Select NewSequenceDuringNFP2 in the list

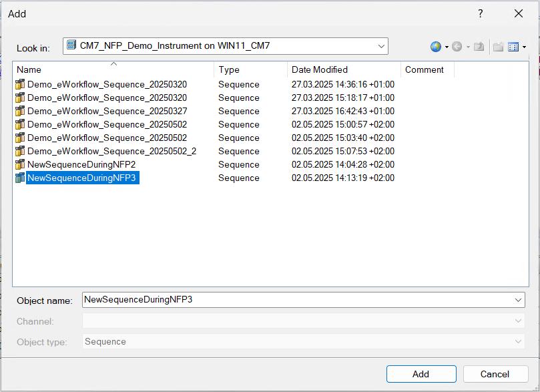pyautogui.click(x=81, y=164)
